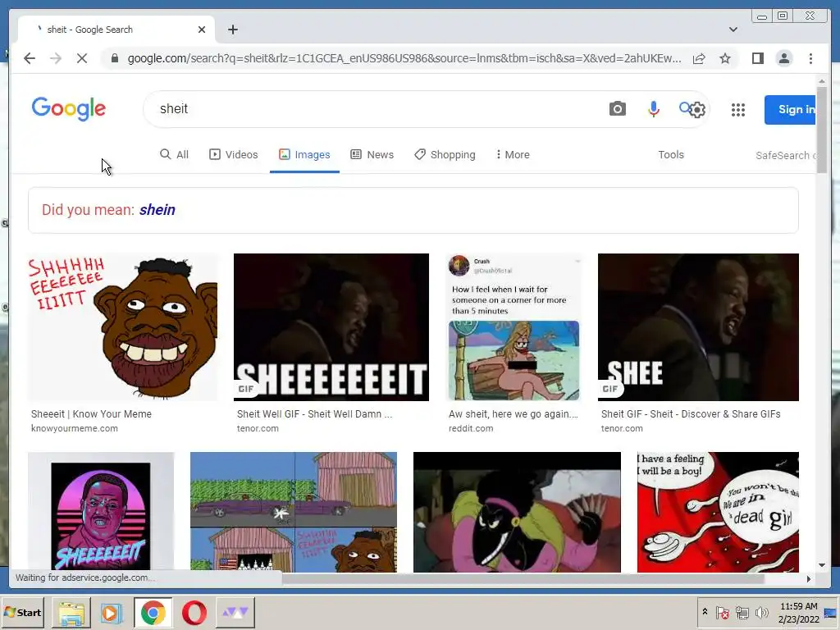Open the 'I have a feeling' red comic thumbnail
Screen dimensions: 840x630
(718, 512)
